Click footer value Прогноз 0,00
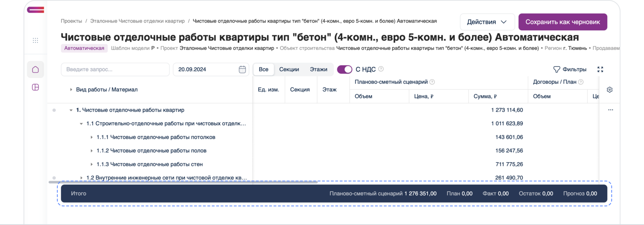644x225 pixels. (580, 194)
